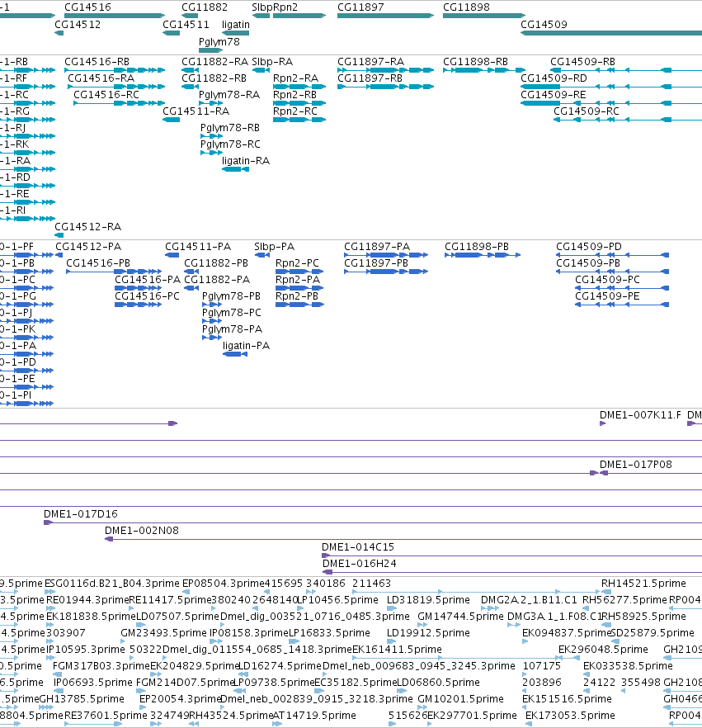Open BAC clone DME1-017D16
Viewport: 702px width, 728px height.
click(x=81, y=514)
